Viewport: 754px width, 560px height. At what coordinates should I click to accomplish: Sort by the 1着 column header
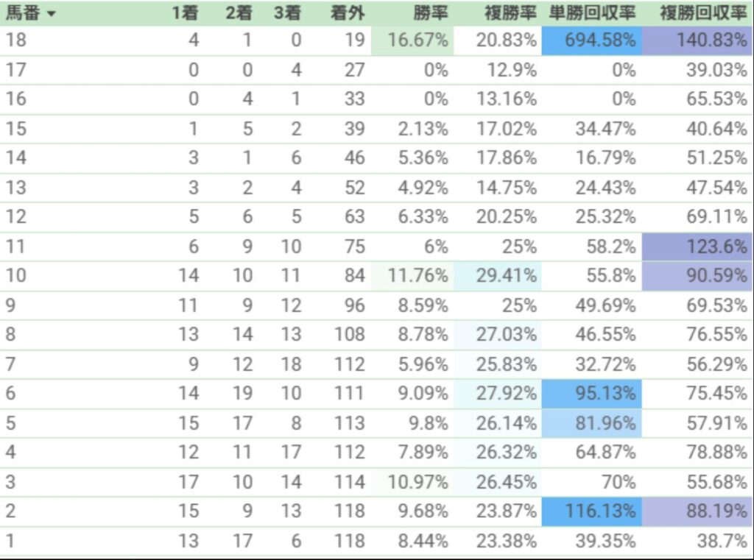click(x=185, y=13)
